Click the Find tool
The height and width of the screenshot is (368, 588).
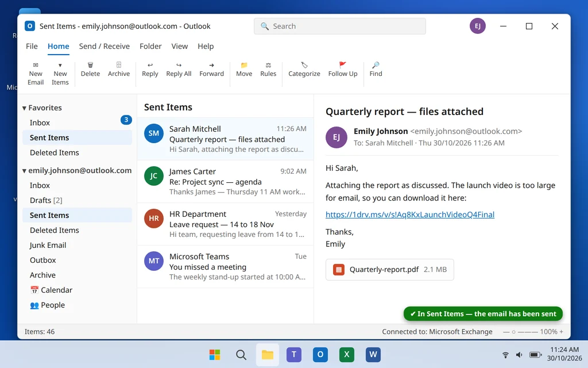[376, 70]
